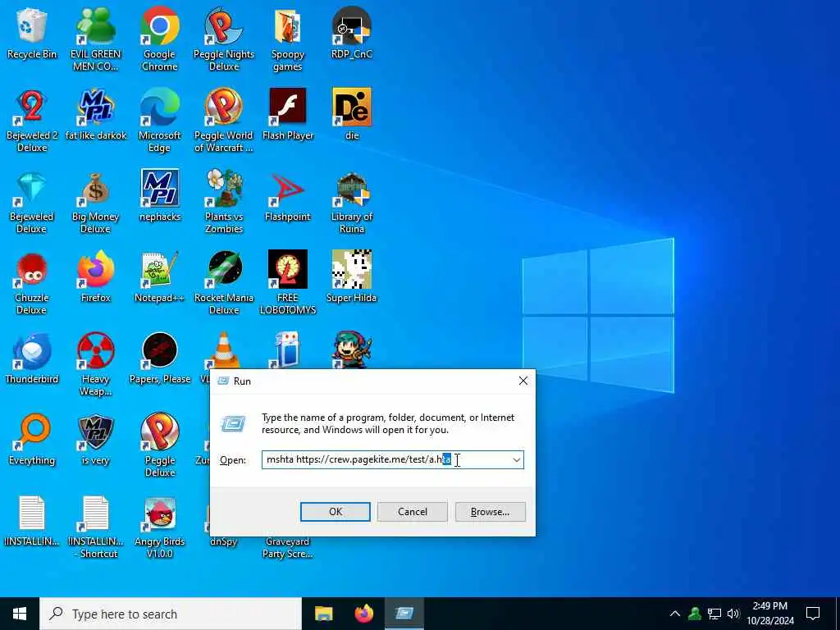The height and width of the screenshot is (630, 840).
Task: Click the Browse... button
Action: click(491, 512)
